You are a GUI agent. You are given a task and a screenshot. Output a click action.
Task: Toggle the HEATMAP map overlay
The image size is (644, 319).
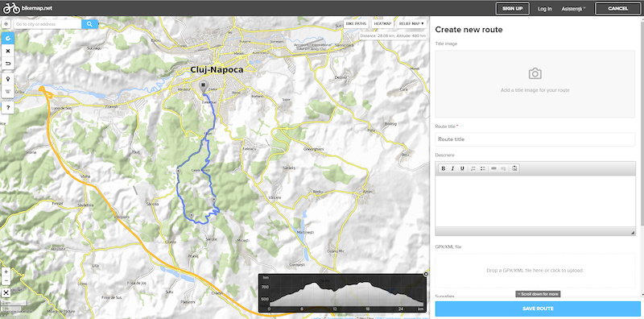pos(382,24)
